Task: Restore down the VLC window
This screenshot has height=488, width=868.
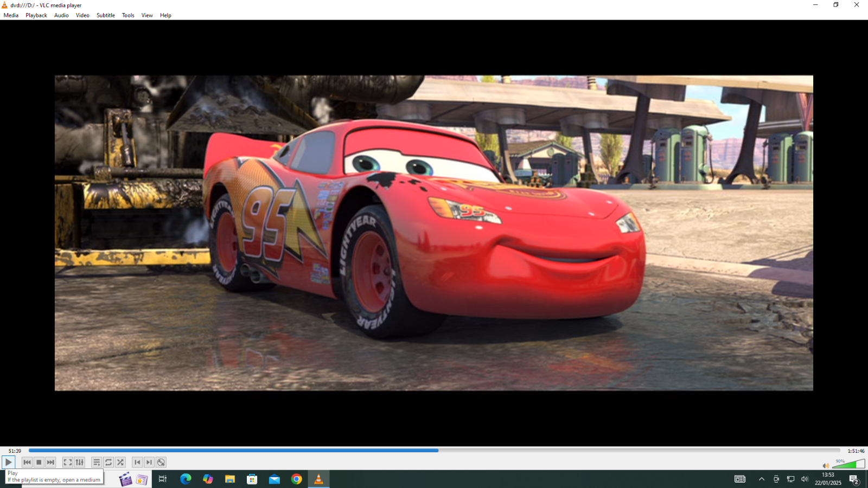Action: 836,5
